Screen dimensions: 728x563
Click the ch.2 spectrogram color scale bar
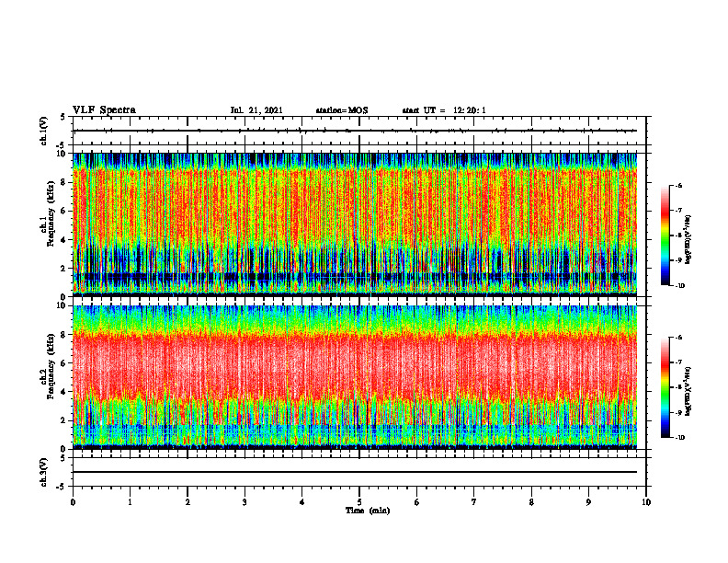[665, 387]
